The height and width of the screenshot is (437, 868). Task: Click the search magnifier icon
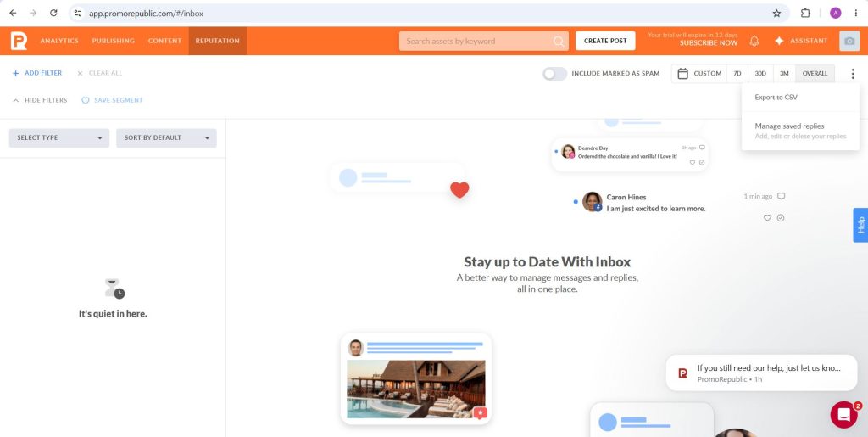pos(559,41)
